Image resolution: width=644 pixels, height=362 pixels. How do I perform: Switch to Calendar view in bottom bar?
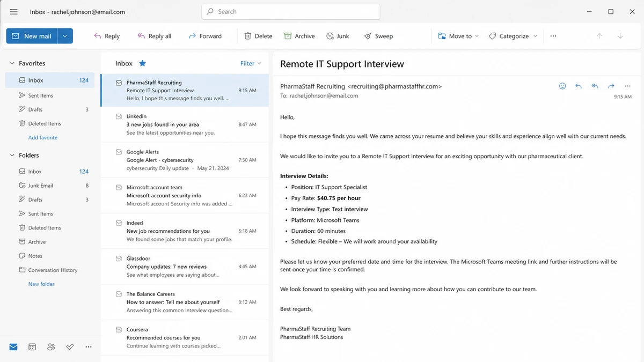coord(32,347)
